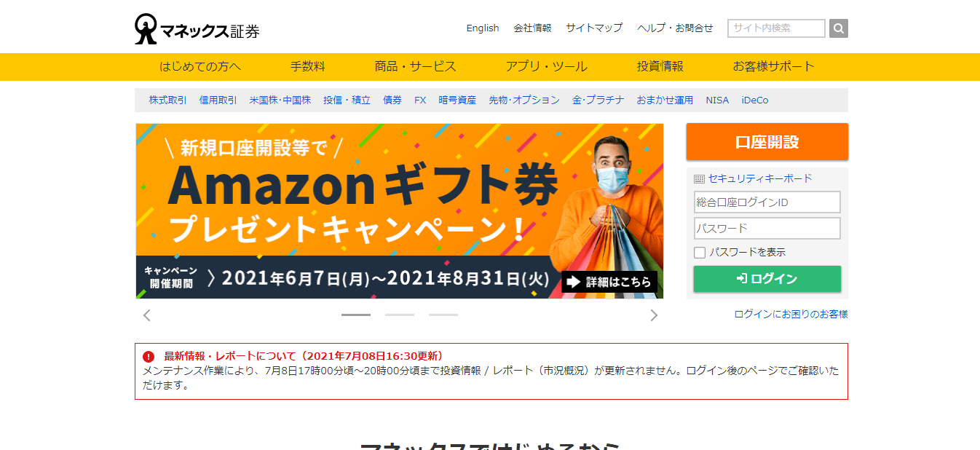This screenshot has height=450, width=980.
Task: Click inside the サイト内検索 search field
Action: click(775, 28)
